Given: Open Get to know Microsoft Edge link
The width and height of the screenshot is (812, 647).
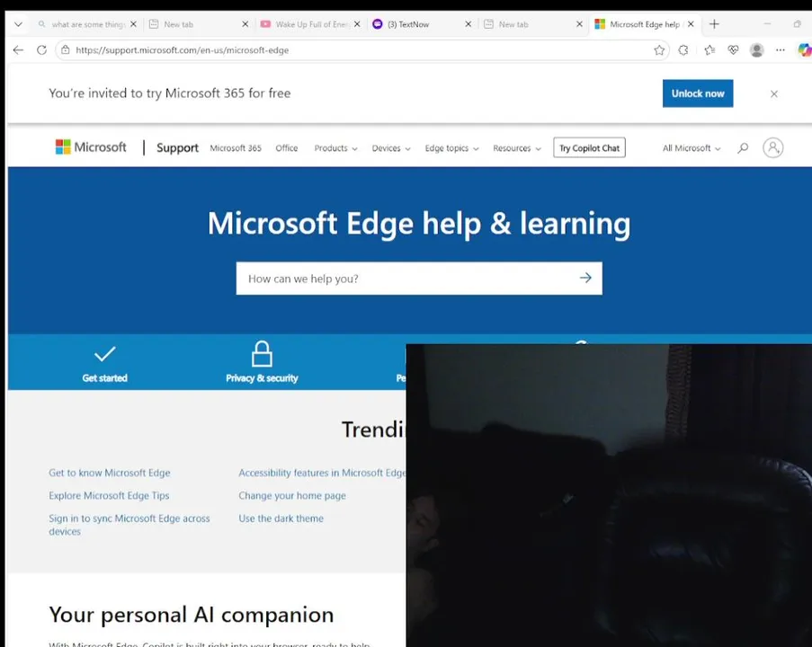Looking at the screenshot, I should pos(110,473).
